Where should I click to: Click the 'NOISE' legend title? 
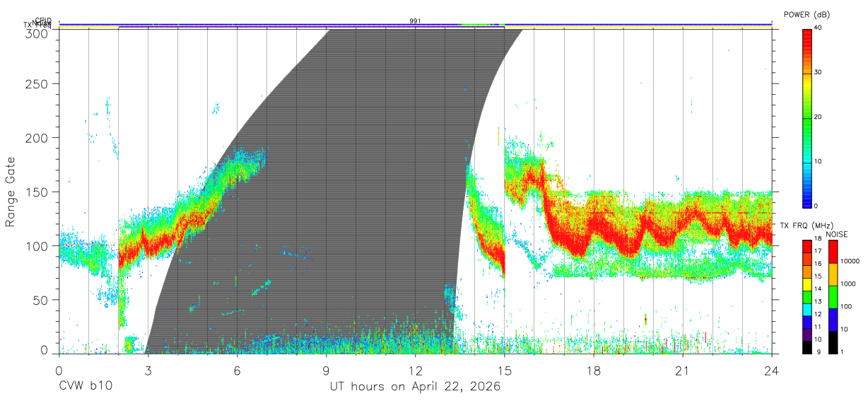click(838, 234)
